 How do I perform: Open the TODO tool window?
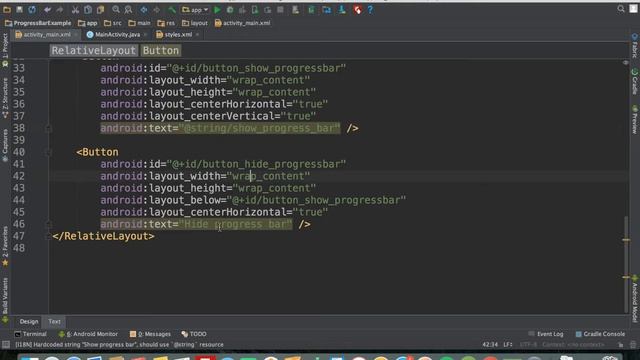(194, 334)
